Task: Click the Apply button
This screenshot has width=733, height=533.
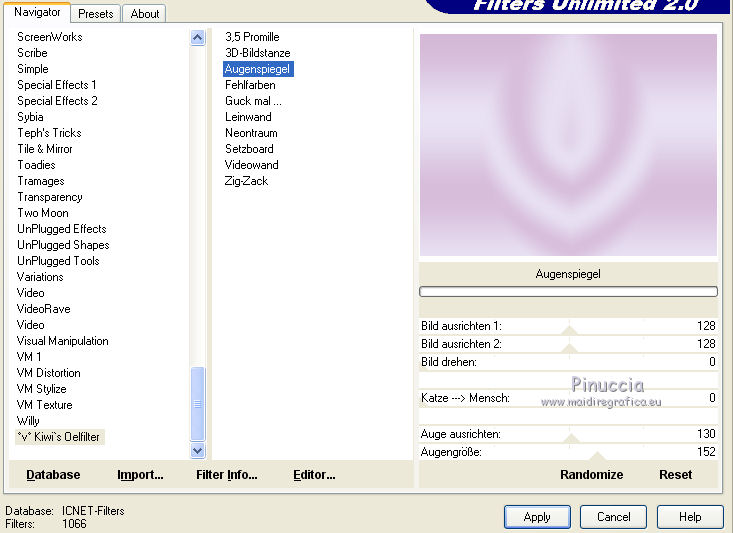Action: coord(537,517)
